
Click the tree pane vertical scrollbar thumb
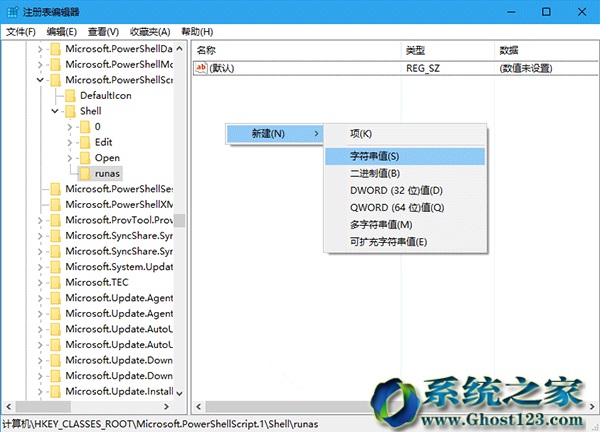(179, 220)
